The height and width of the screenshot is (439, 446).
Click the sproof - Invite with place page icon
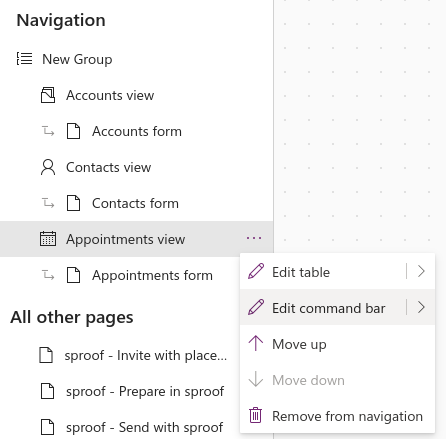[x=46, y=355]
